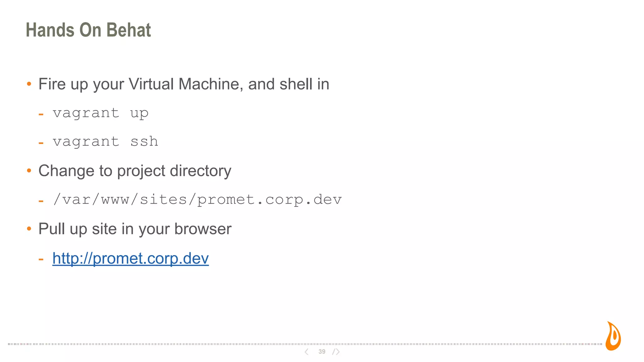Select the /var/www/sites/promet.corp.dev path text

point(197,200)
